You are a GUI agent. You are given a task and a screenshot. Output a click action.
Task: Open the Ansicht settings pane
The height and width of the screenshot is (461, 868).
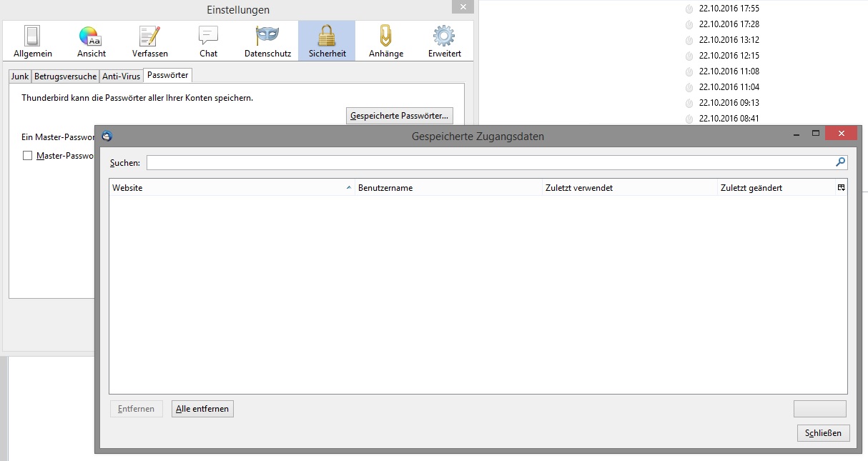[x=92, y=41]
